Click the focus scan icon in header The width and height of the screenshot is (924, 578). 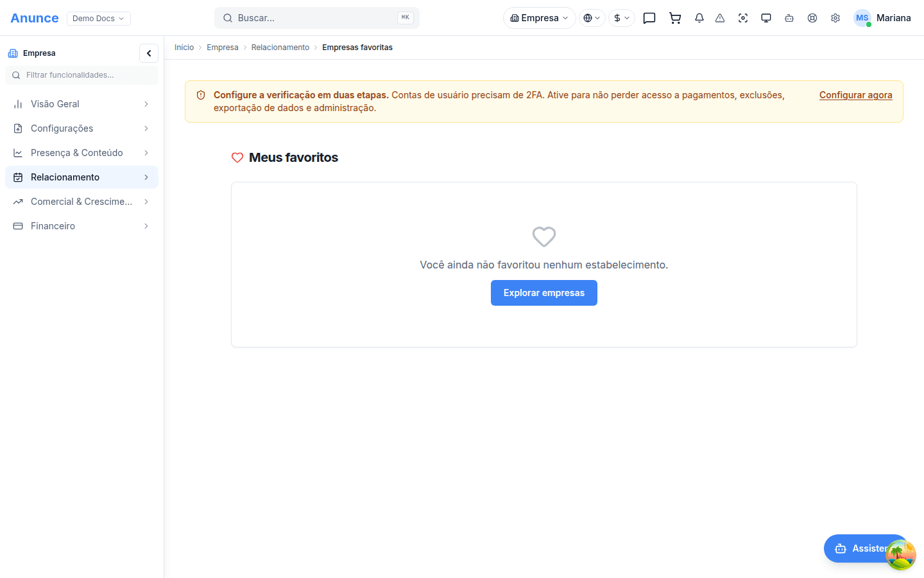743,18
